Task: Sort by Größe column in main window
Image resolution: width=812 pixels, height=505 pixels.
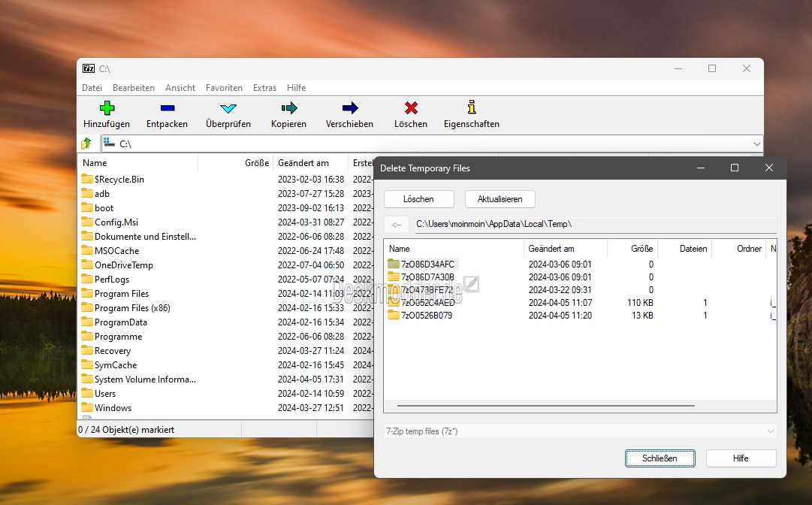Action: pos(236,162)
